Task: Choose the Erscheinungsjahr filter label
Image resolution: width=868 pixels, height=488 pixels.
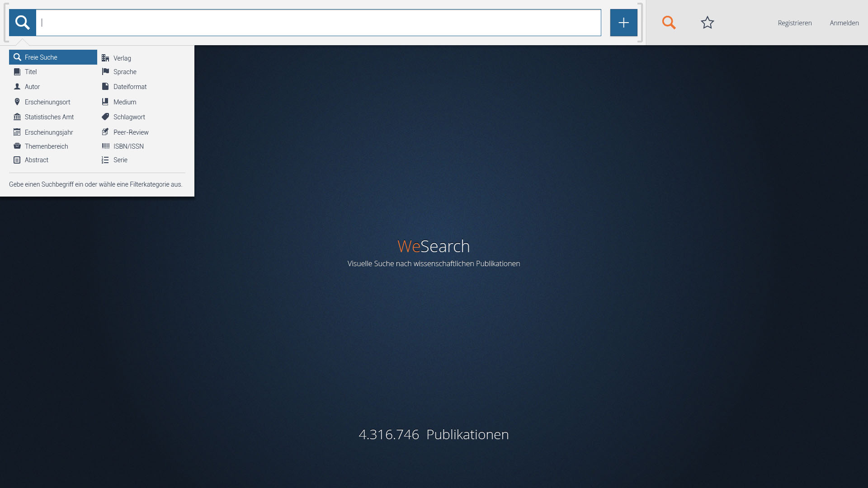Action: [x=49, y=132]
